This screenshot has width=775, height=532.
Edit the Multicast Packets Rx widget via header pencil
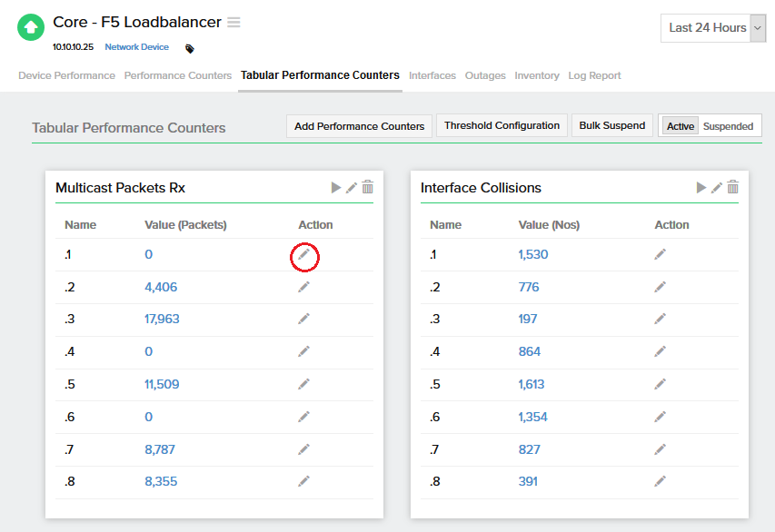coord(352,188)
